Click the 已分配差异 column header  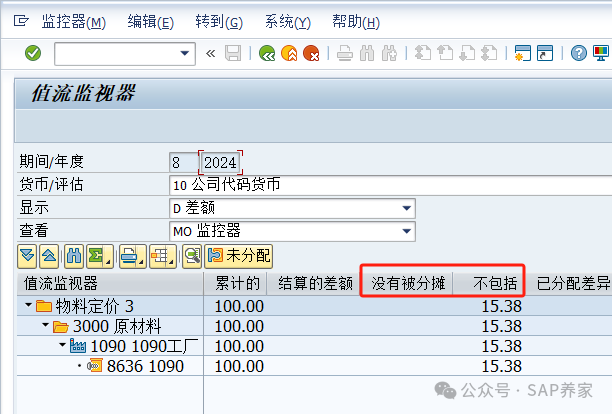pyautogui.click(x=570, y=283)
